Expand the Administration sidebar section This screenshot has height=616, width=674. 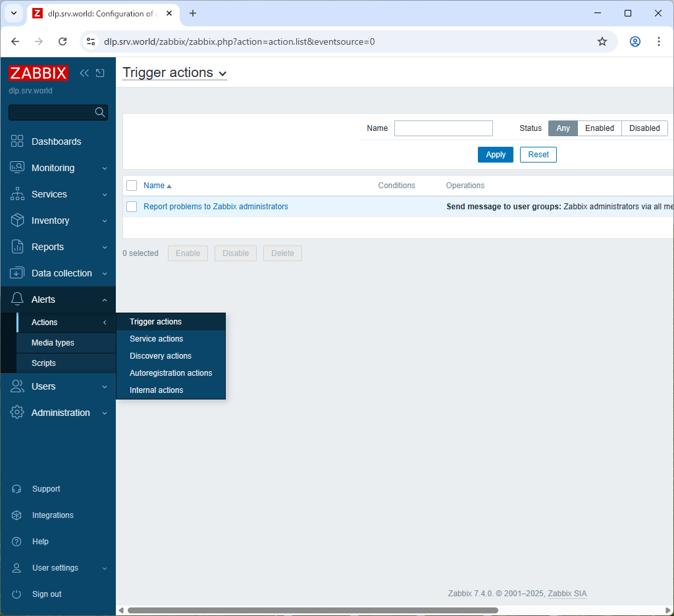[x=16, y=413]
